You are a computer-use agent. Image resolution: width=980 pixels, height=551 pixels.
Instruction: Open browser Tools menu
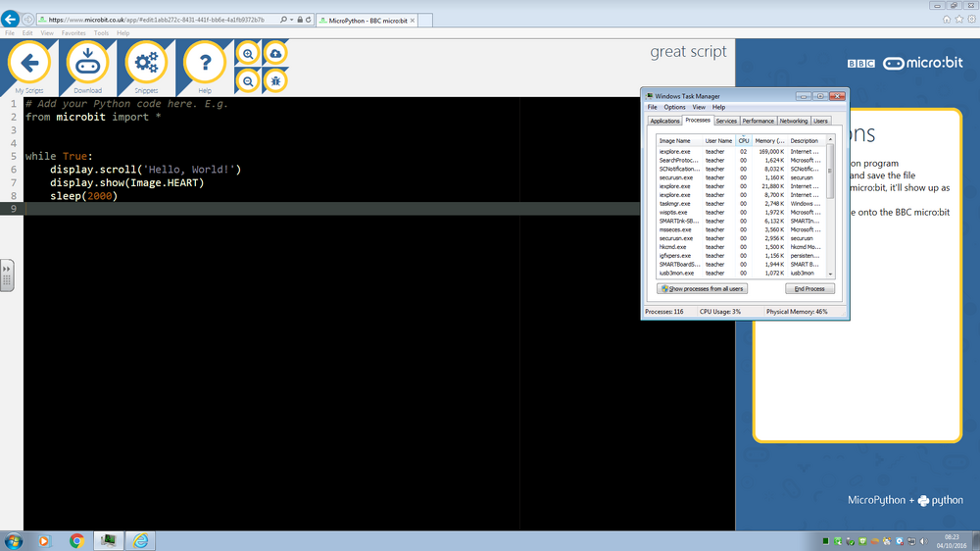point(101,33)
